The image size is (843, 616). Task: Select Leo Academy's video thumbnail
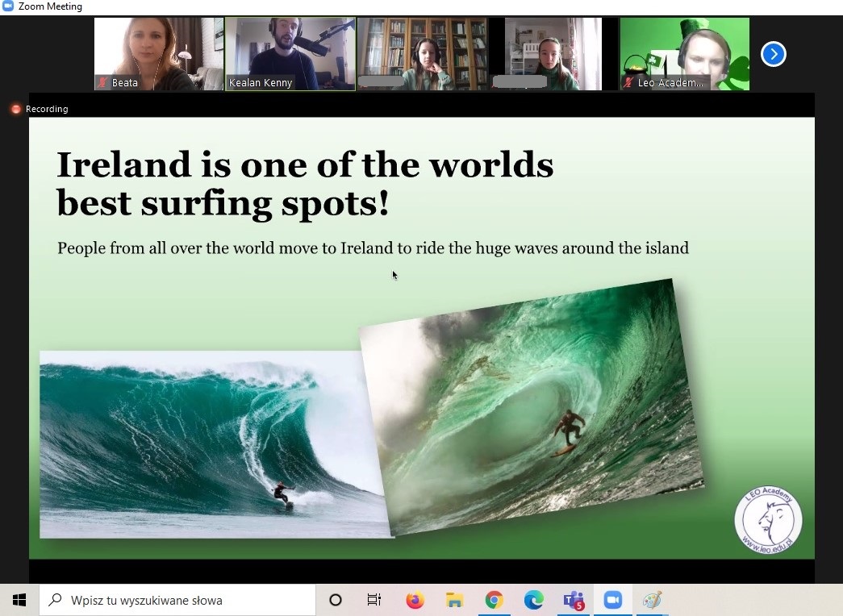pos(684,54)
